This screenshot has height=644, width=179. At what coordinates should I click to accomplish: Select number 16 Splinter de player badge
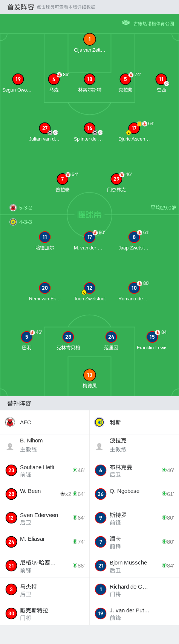(x=89, y=128)
